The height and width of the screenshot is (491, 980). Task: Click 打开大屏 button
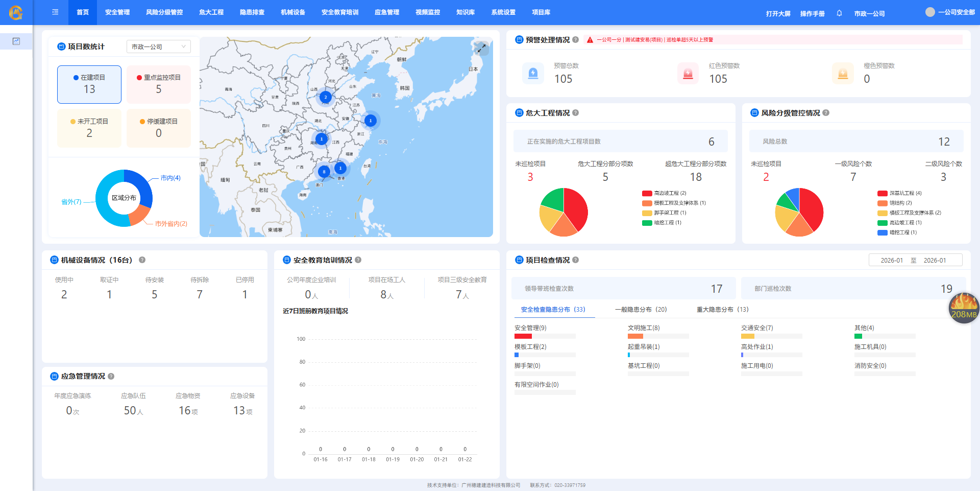click(778, 14)
